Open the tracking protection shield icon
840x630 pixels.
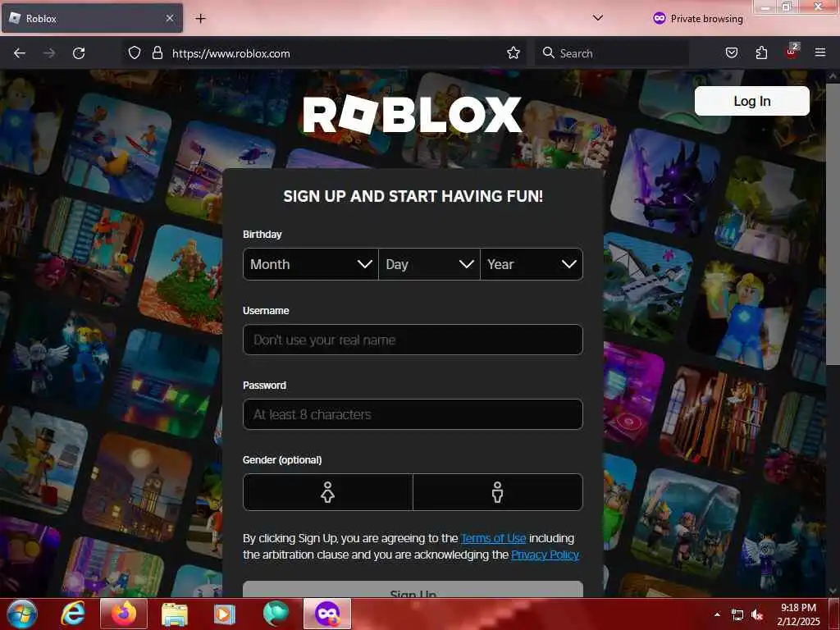coord(135,53)
